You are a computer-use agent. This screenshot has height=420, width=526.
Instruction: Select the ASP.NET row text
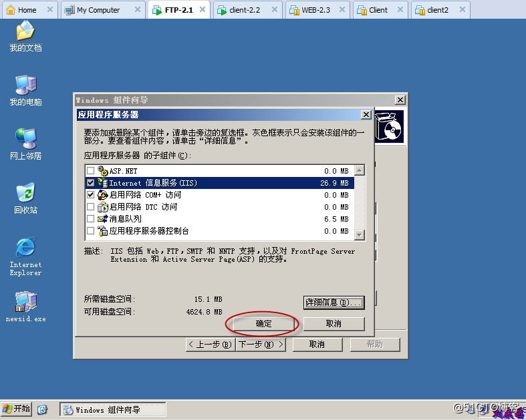(123, 171)
